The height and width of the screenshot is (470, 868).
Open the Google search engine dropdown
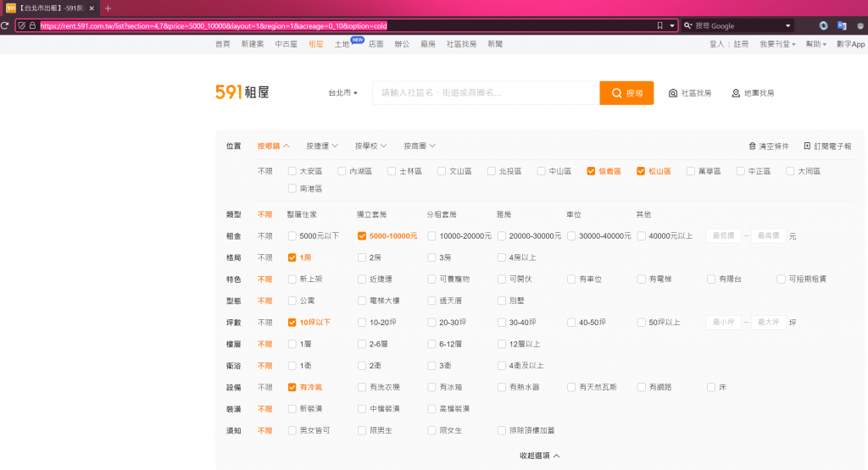(787, 26)
